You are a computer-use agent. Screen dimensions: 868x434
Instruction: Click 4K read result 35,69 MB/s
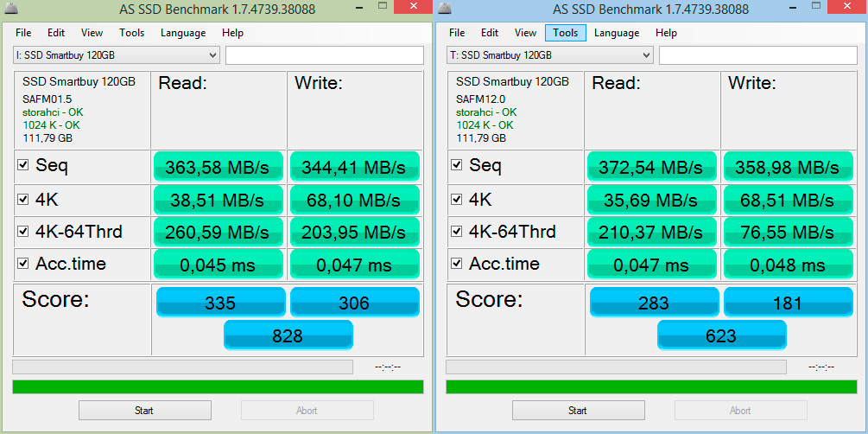(651, 200)
